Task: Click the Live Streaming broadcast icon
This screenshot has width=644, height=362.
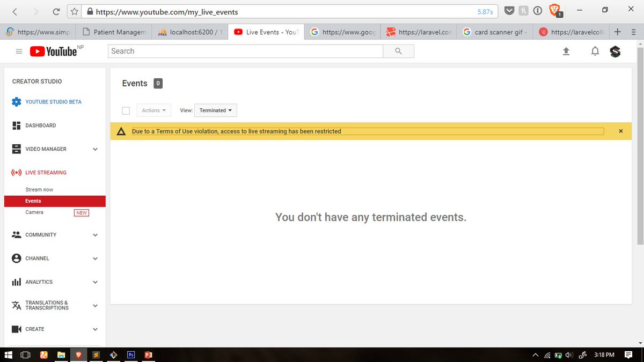Action: pyautogui.click(x=16, y=173)
